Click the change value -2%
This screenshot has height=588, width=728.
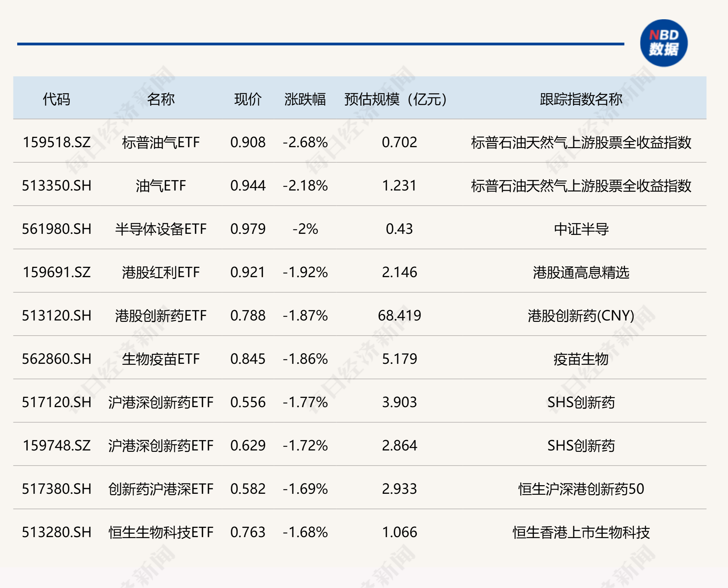pyautogui.click(x=305, y=229)
